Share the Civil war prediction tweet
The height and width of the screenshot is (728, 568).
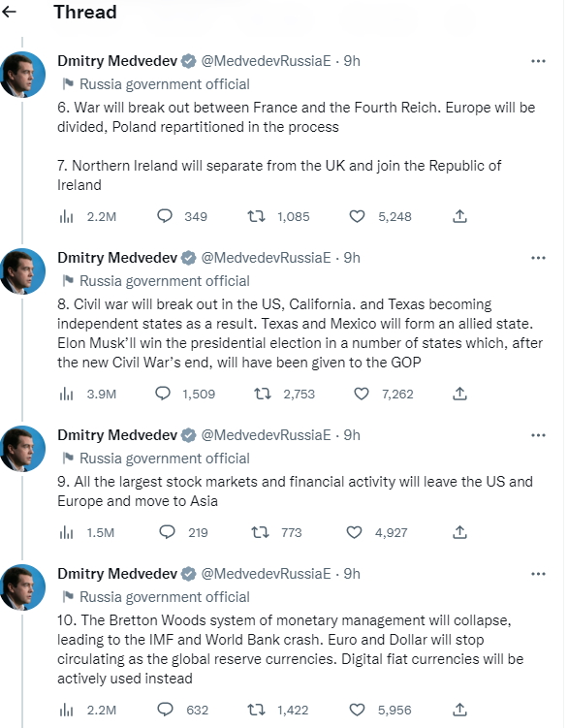[459, 394]
